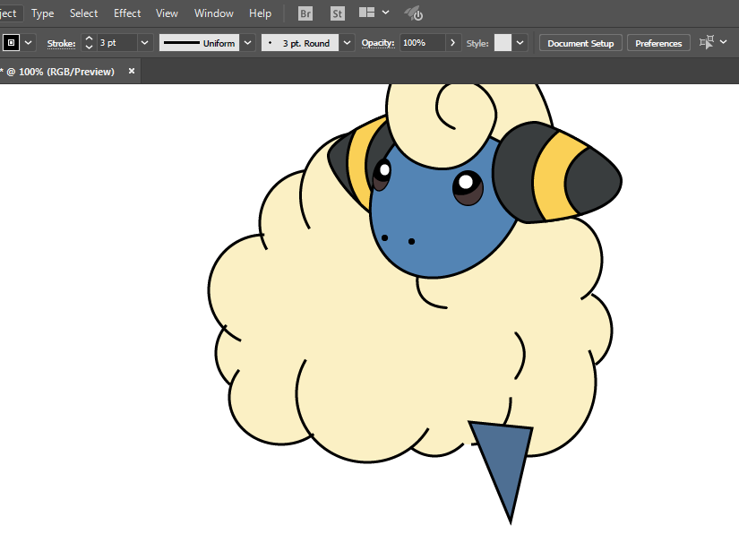This screenshot has height=560, width=739.
Task: Open the Stroke panel via Stroke label
Action: pyautogui.click(x=61, y=43)
